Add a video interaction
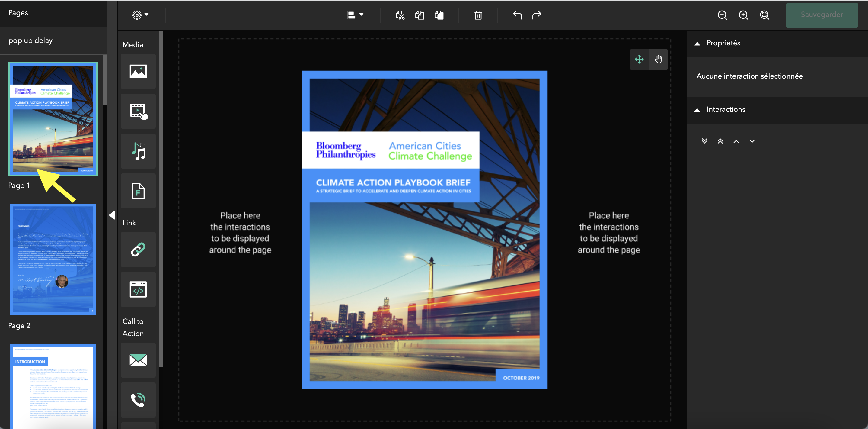 pyautogui.click(x=138, y=111)
